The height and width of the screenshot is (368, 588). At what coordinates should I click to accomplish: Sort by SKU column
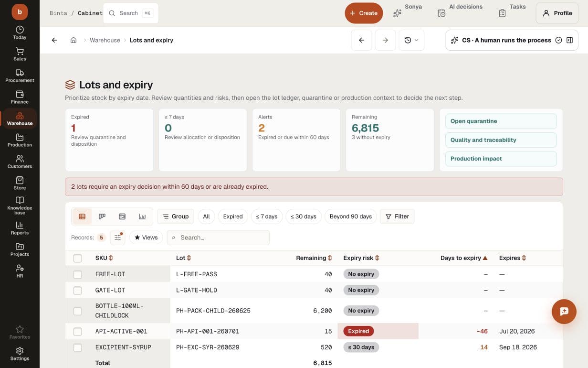pos(104,258)
